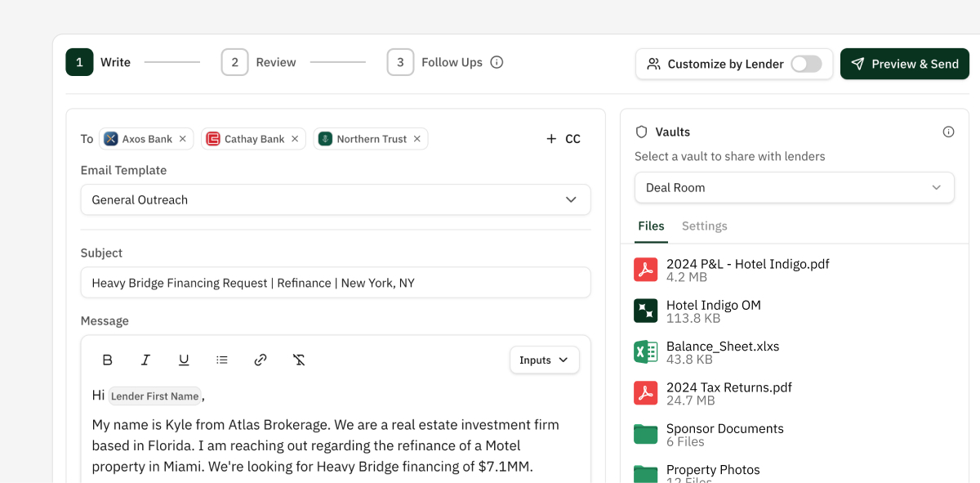The image size is (980, 483).
Task: Toggle underline formatting in editor
Action: [x=184, y=360]
